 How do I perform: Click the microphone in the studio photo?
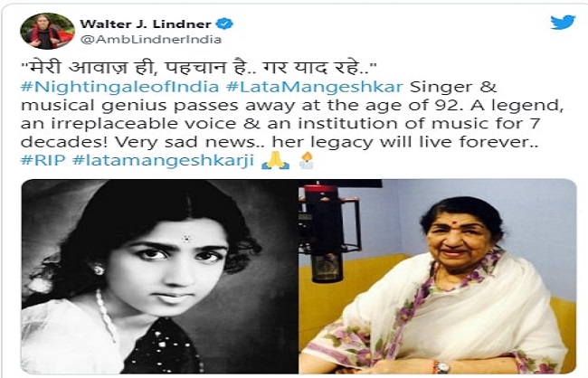click(326, 232)
